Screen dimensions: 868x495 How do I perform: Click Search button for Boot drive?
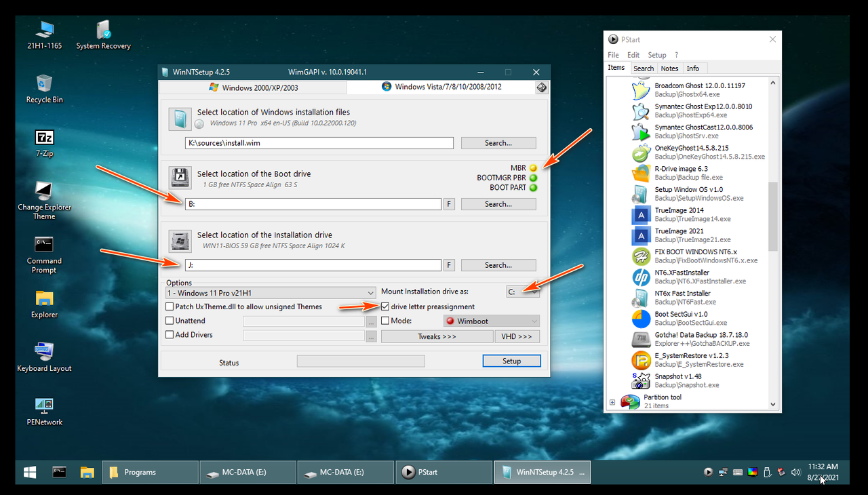tap(498, 204)
